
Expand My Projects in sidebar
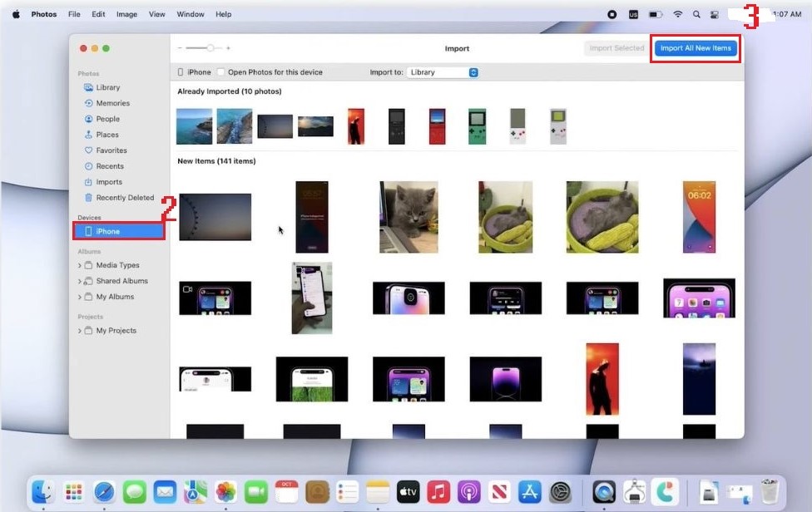(x=80, y=331)
